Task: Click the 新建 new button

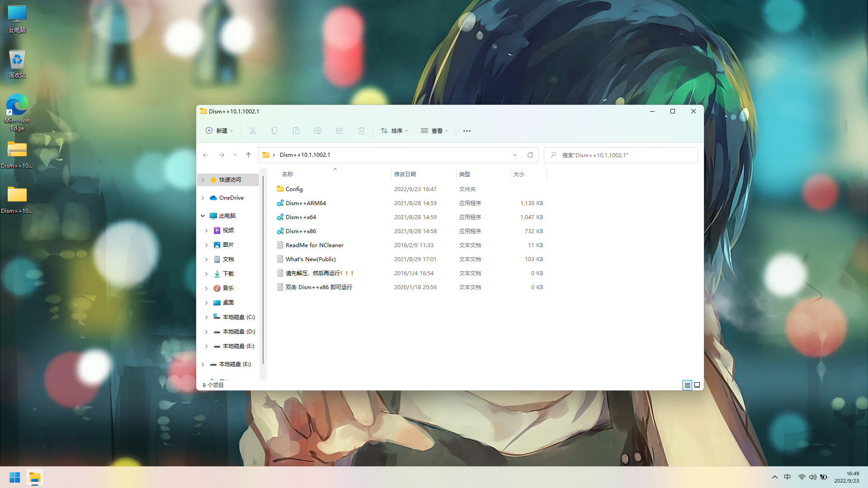Action: pyautogui.click(x=220, y=131)
